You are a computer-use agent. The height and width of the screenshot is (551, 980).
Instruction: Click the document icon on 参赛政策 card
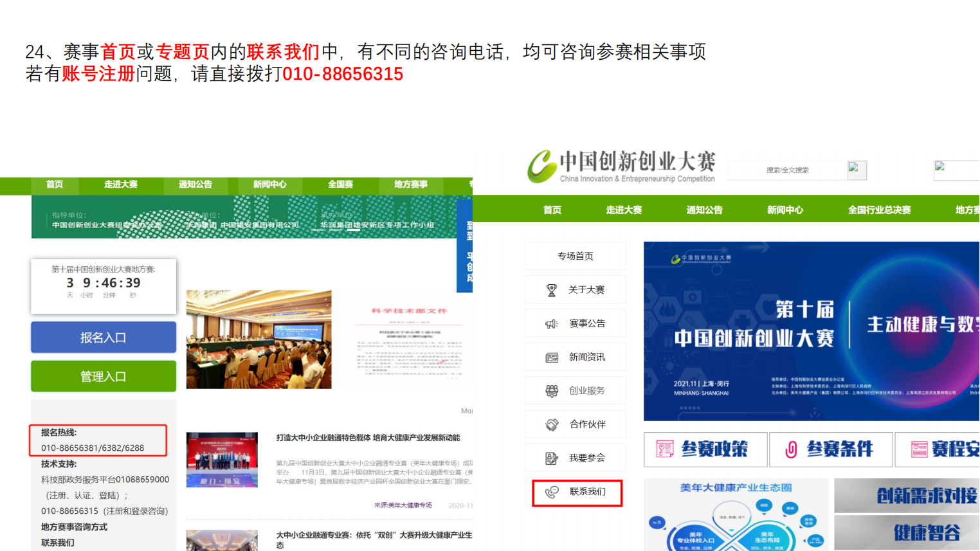(664, 449)
